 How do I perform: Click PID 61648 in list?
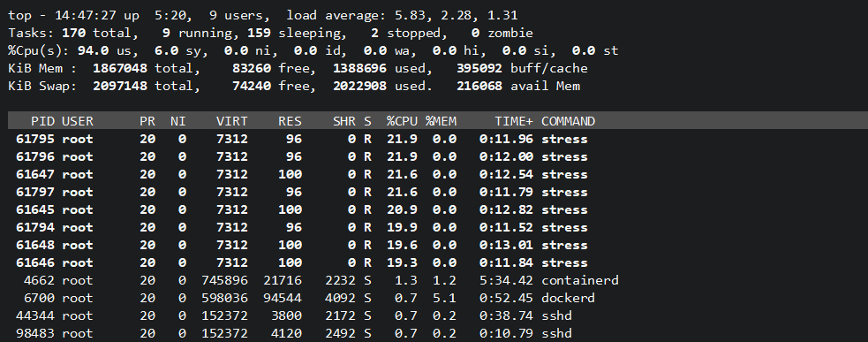pos(35,245)
